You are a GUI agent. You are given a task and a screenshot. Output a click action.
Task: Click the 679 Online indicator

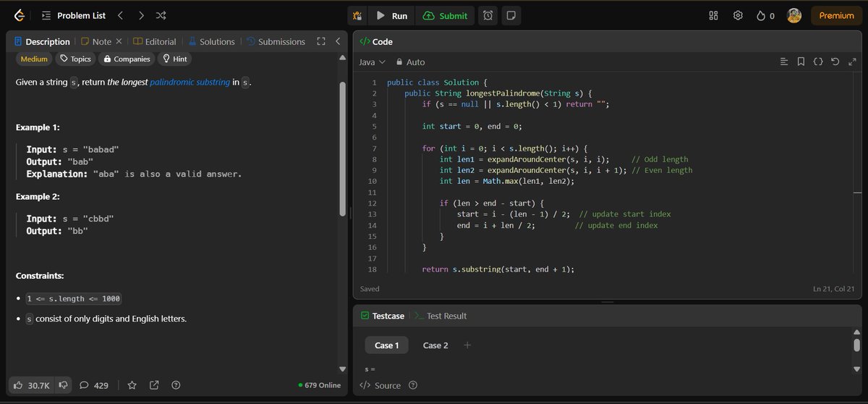click(x=319, y=385)
